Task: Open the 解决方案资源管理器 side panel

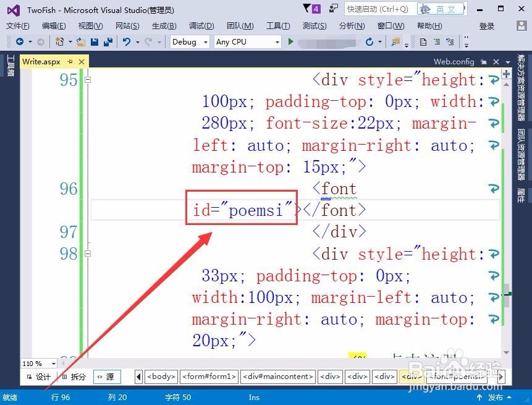Action: point(521,88)
